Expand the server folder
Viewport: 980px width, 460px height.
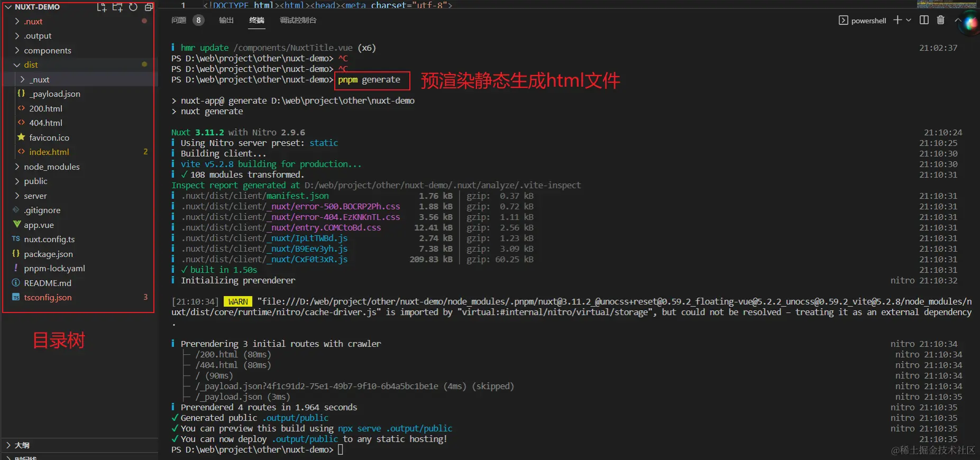click(17, 196)
